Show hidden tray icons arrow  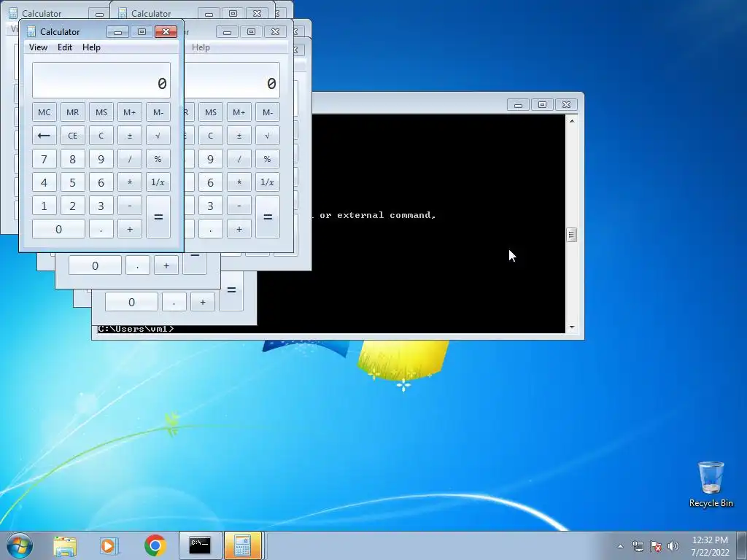(620, 546)
